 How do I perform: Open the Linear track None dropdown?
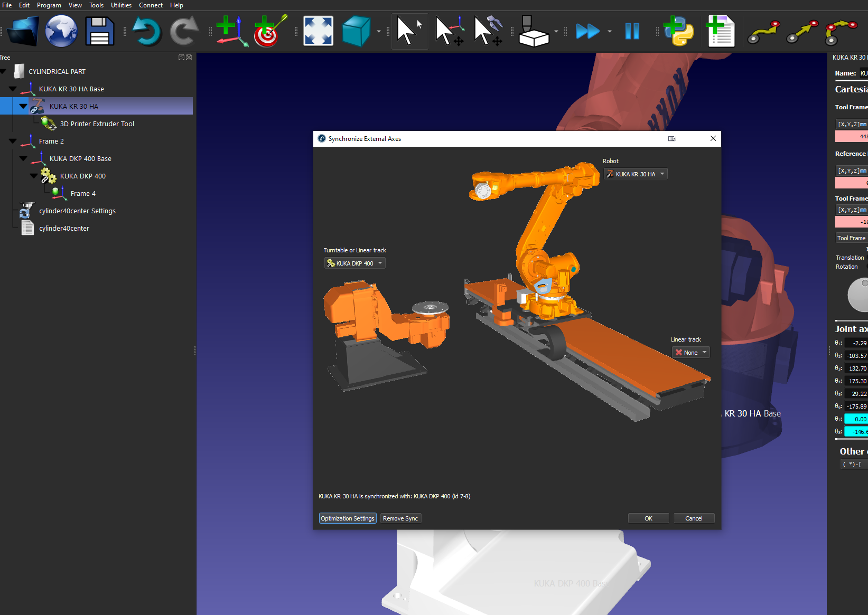(x=690, y=353)
